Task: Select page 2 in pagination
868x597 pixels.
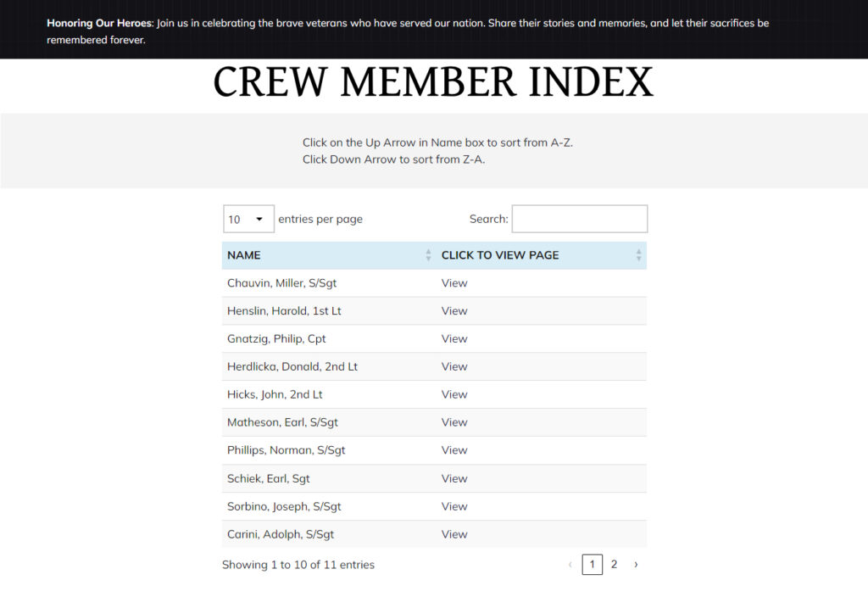Action: pos(614,565)
